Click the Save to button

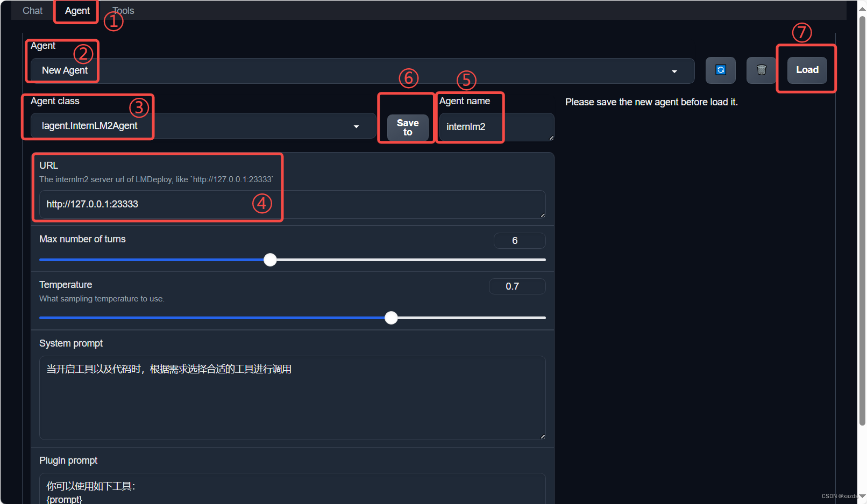coord(408,127)
